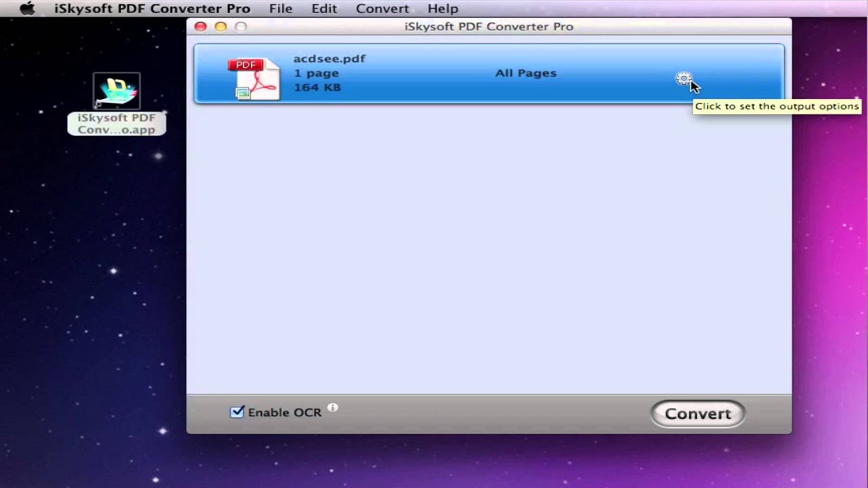Click the PDF file icon for acdsee.pdf
Image resolution: width=868 pixels, height=488 pixels.
pyautogui.click(x=255, y=79)
